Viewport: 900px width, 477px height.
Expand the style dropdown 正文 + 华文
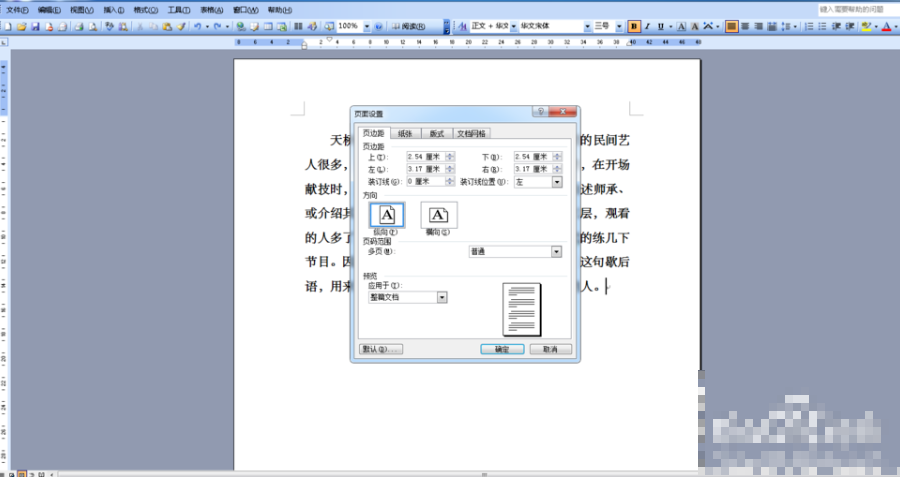point(514,26)
